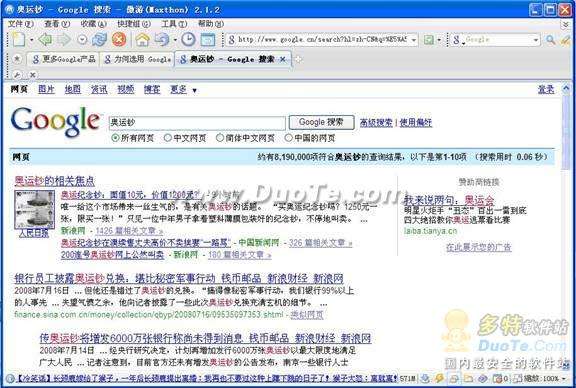Image resolution: width=576 pixels, height=388 pixels.
Task: Expand the 更多 dropdown in Google nav
Action: coord(194,90)
